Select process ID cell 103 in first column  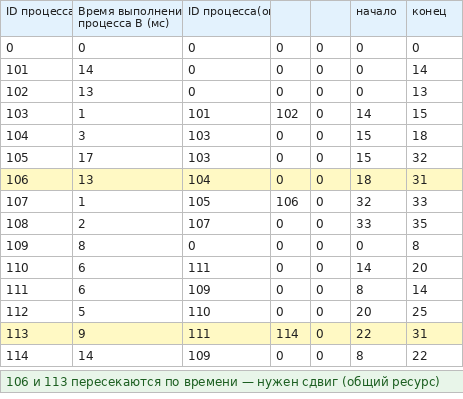tap(36, 114)
